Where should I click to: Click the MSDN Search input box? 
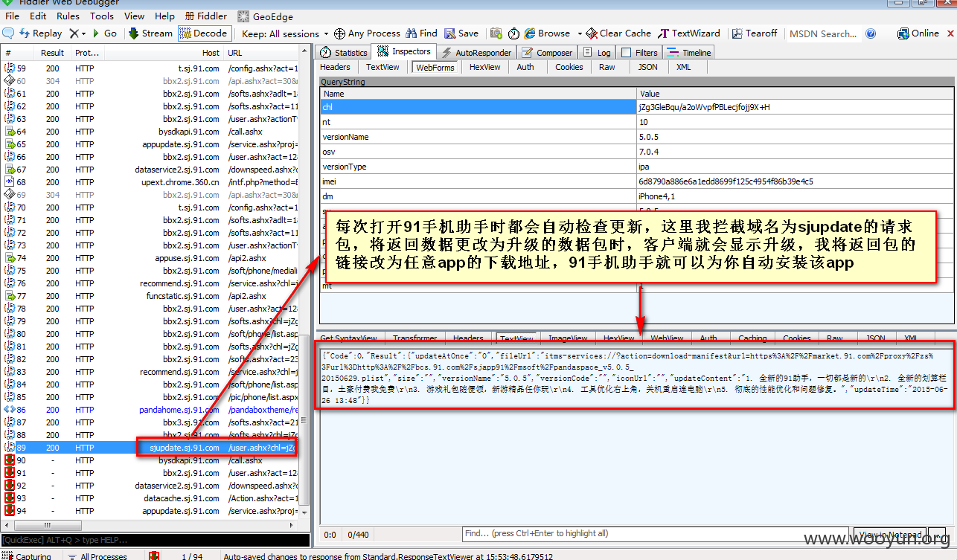tap(823, 33)
